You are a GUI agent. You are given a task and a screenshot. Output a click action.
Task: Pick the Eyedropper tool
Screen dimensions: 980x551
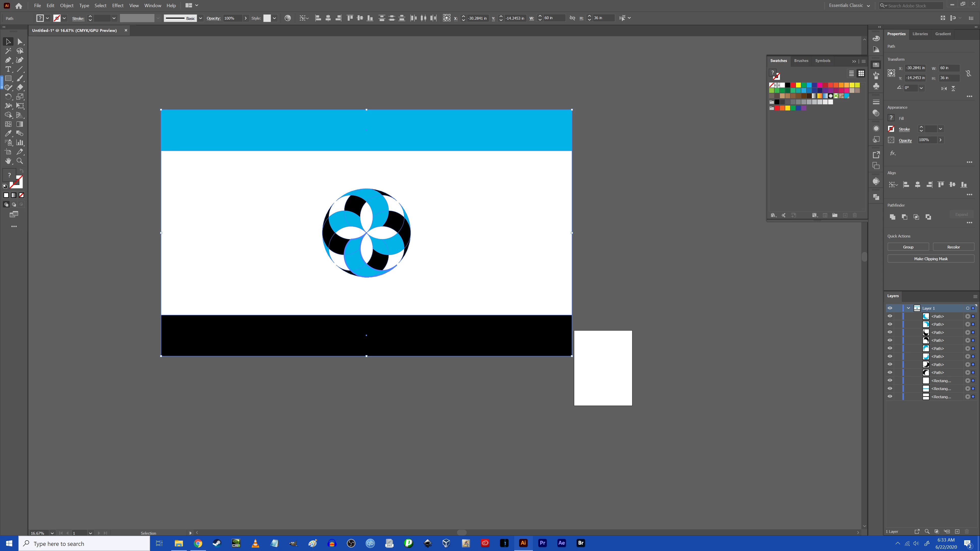pos(8,133)
